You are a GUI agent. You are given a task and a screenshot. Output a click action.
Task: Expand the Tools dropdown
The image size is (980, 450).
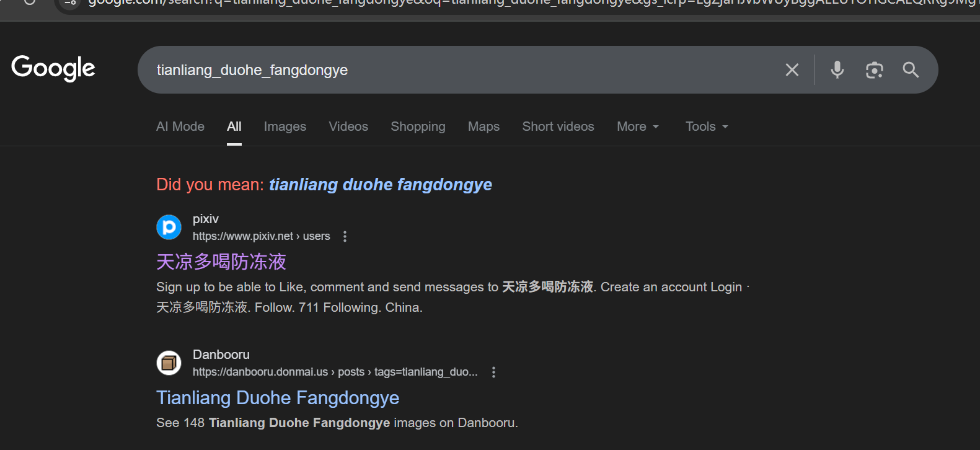(x=707, y=126)
